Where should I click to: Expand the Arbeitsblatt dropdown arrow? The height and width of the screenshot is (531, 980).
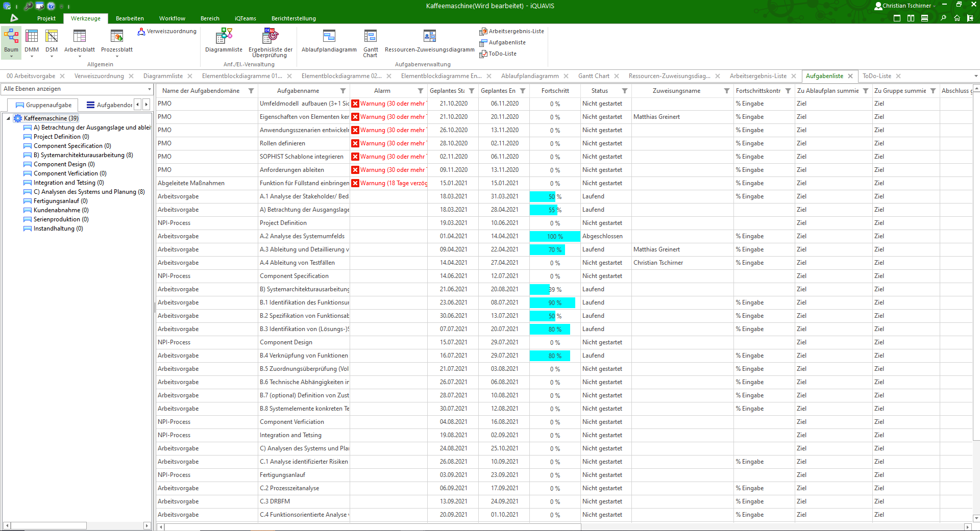click(80, 56)
